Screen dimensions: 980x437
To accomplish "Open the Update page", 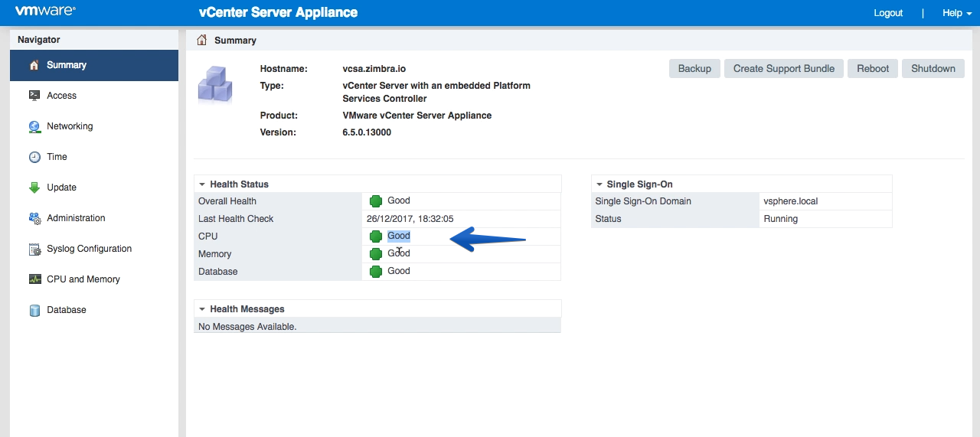I will pyautogui.click(x=94, y=188).
